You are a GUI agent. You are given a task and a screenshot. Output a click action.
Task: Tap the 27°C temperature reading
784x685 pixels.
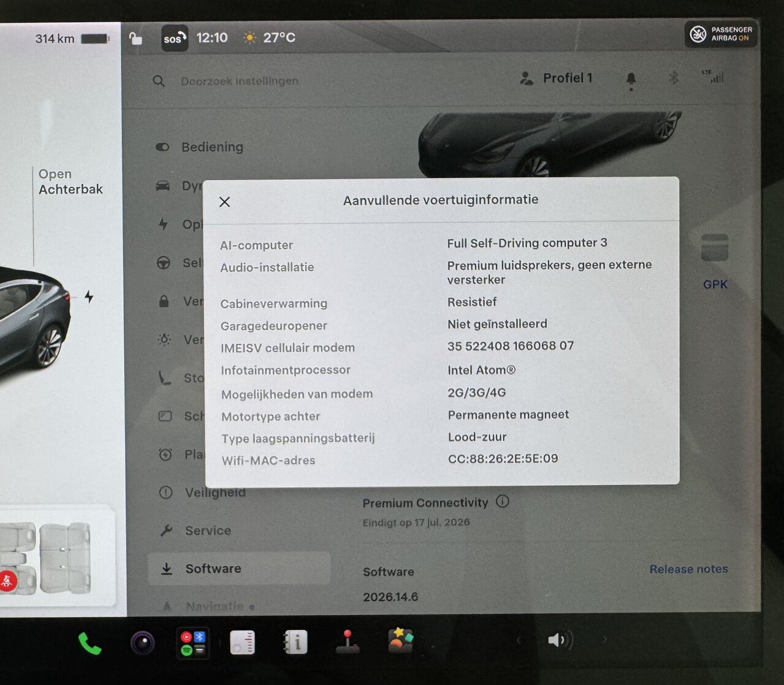pyautogui.click(x=280, y=38)
